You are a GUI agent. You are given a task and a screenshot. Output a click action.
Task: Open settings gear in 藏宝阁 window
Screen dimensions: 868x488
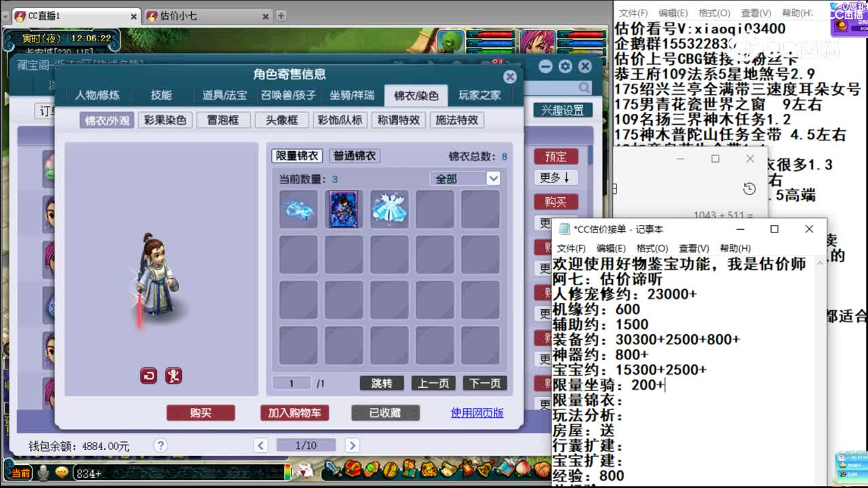click(x=565, y=66)
